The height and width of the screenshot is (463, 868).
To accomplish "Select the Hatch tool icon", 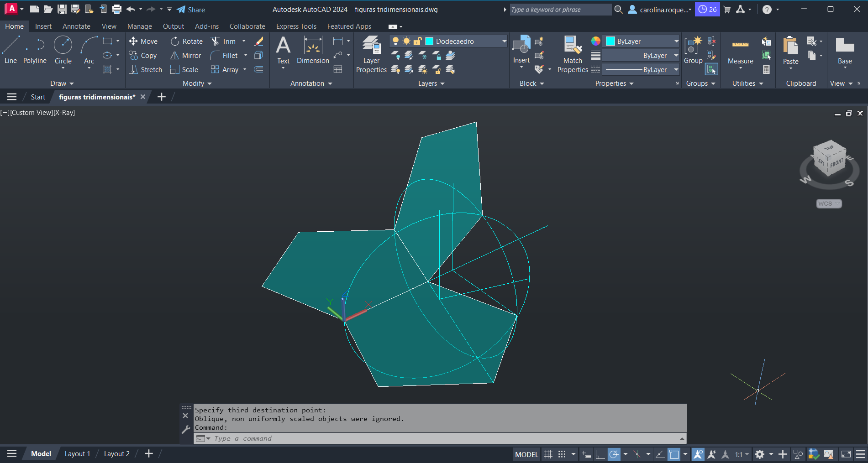I will click(x=107, y=70).
